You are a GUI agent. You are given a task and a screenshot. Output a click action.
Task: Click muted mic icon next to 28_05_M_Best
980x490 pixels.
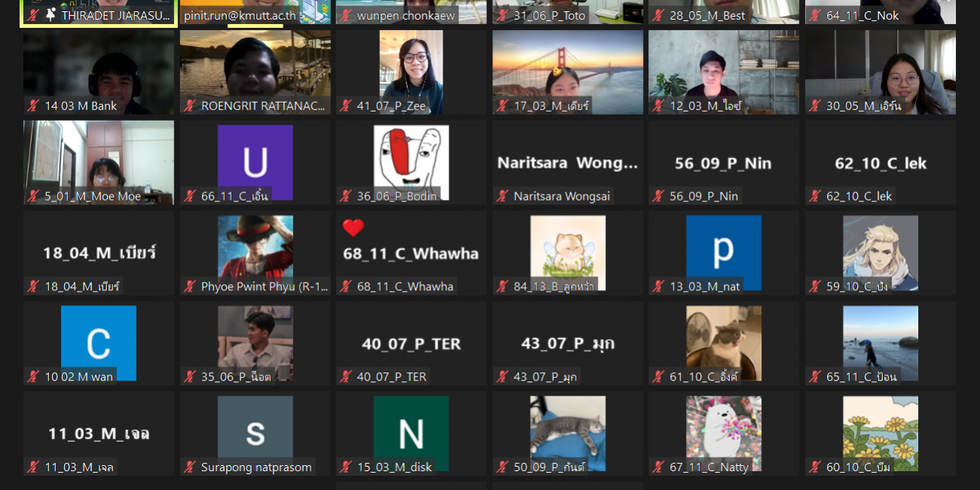[659, 15]
